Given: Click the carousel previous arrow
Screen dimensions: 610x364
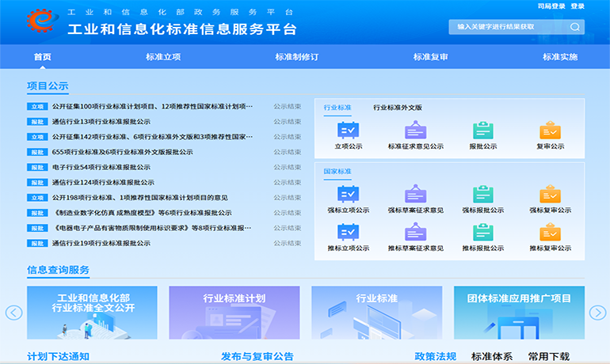Looking at the screenshot, I should [13, 313].
